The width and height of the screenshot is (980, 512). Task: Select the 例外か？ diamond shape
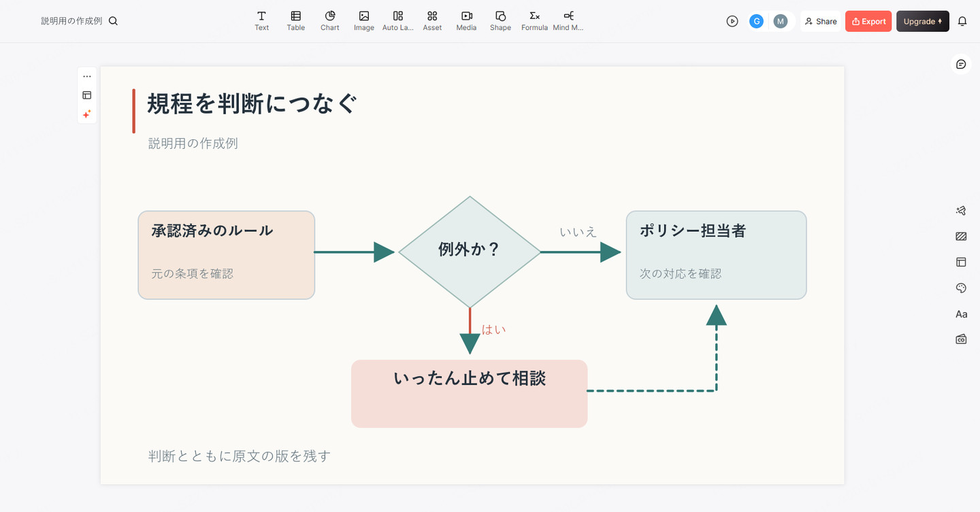(470, 252)
